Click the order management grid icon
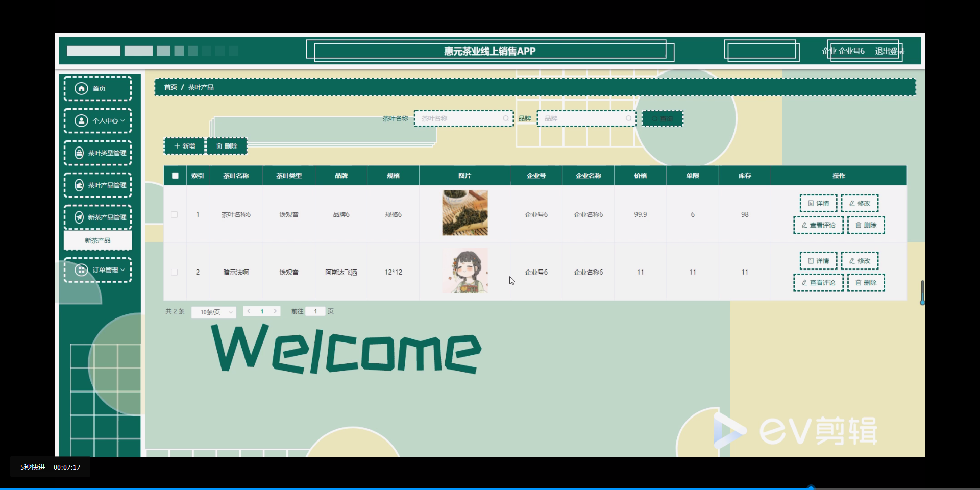The height and width of the screenshot is (490, 980). (81, 269)
